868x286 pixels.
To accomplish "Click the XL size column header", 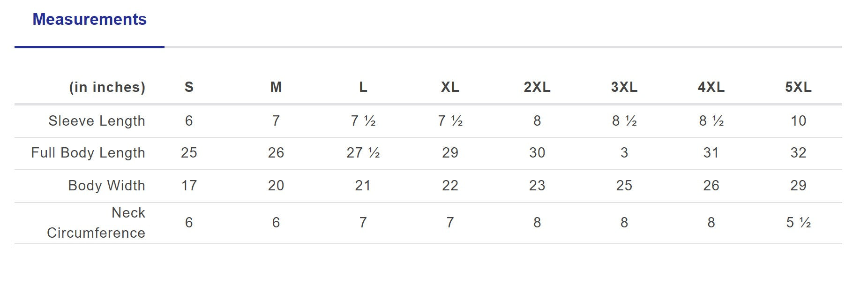I will point(450,87).
